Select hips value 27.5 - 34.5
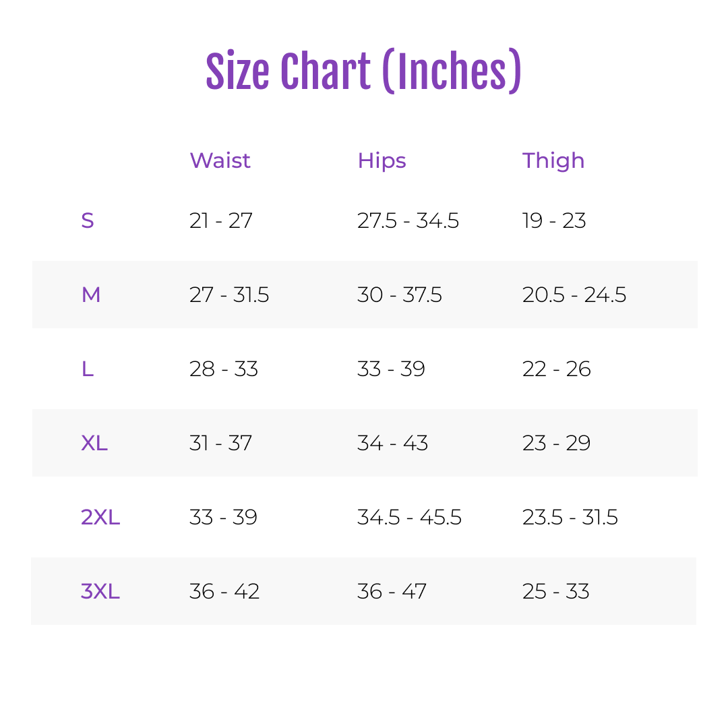This screenshot has height=728, width=728. tap(408, 220)
